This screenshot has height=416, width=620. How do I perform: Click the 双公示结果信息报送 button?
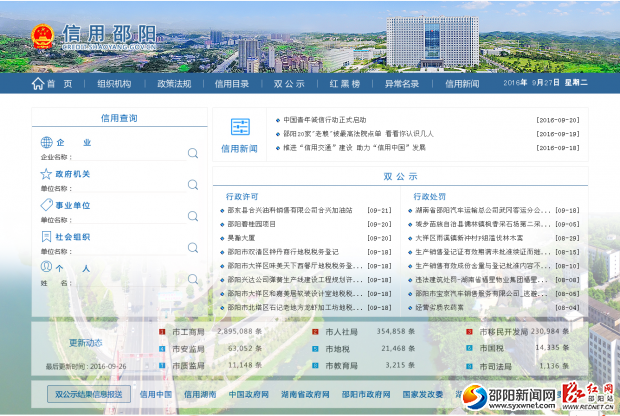(x=89, y=394)
